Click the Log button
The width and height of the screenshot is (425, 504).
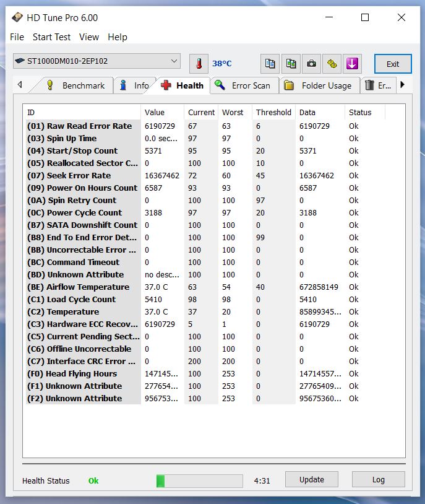tap(378, 479)
